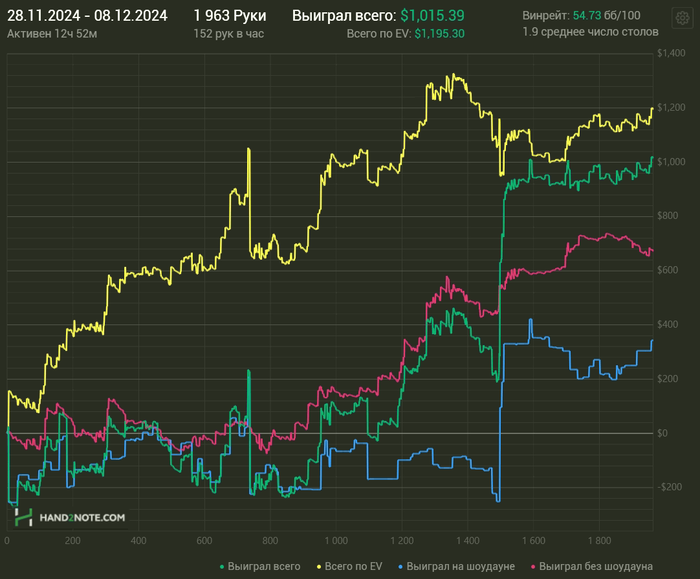Viewport: 700px width, 579px height.
Task: Click the '200' x-axis label
Action: click(x=72, y=541)
